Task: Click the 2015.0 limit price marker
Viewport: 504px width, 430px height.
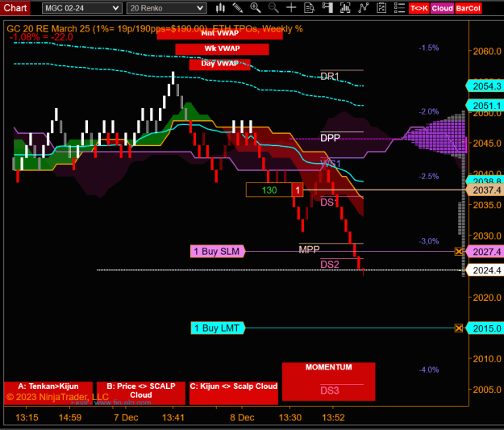Action: click(485, 328)
